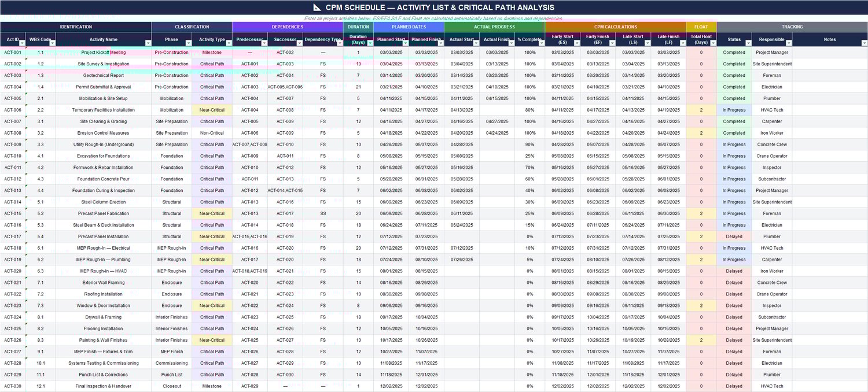Select the CPM SCHEDULE title banner cell
This screenshot has width=868, height=392.
434,8
